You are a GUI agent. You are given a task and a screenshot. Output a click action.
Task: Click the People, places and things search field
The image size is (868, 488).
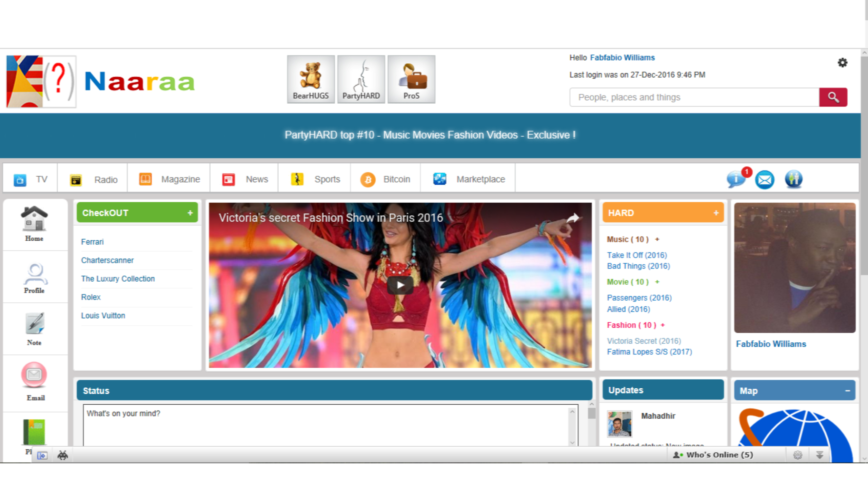694,97
